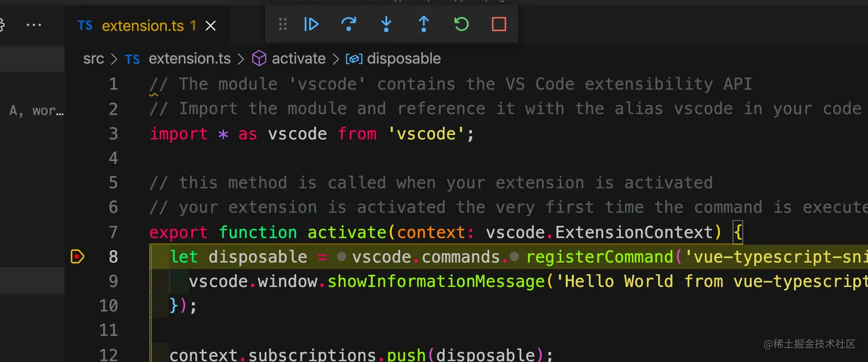This screenshot has height=362, width=868.
Task: Click the 'ExtensionContext' type on line 7
Action: pos(634,232)
